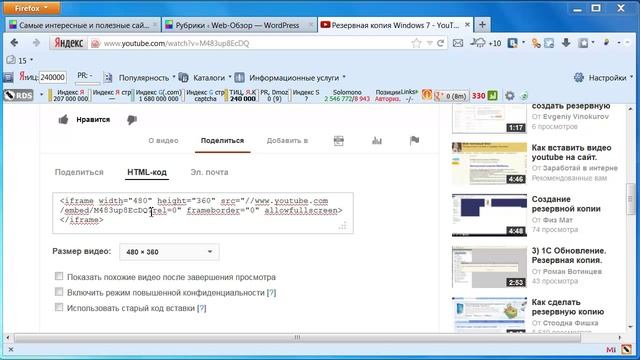Open the 480 × 360 video size dropdown

(169, 252)
